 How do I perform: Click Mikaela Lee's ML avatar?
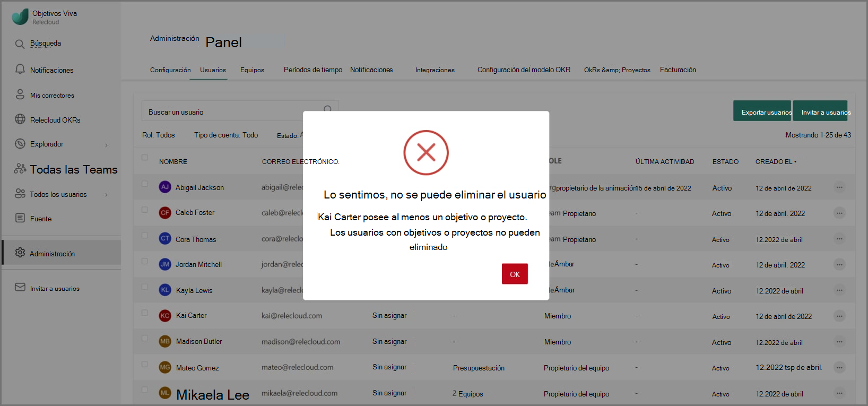(x=165, y=393)
